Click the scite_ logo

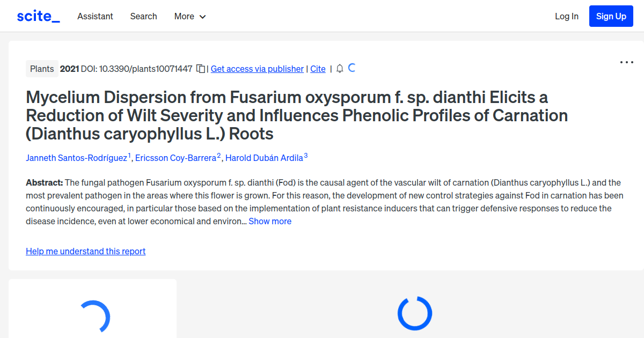click(38, 16)
